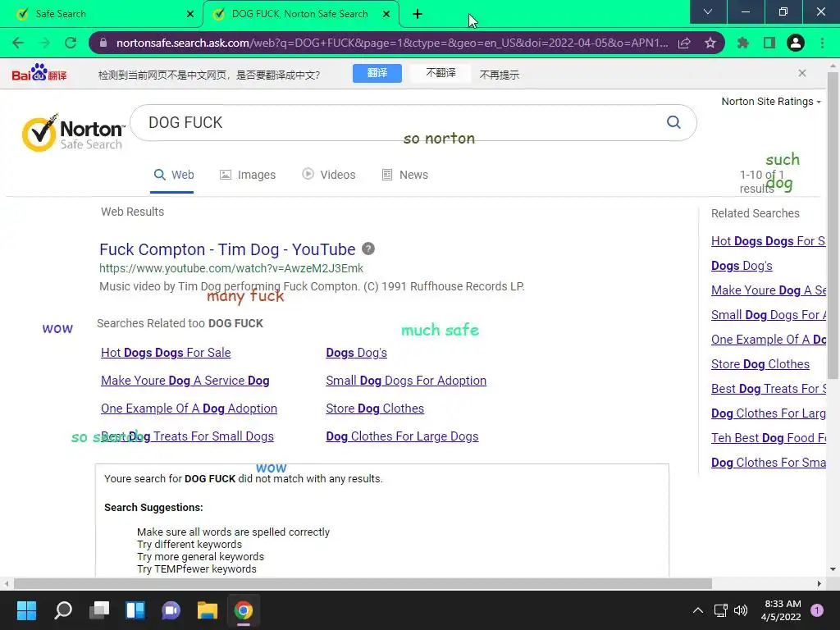Image resolution: width=840 pixels, height=630 pixels.
Task: Dismiss the Baidu translate bar with the X
Action: pos(802,73)
